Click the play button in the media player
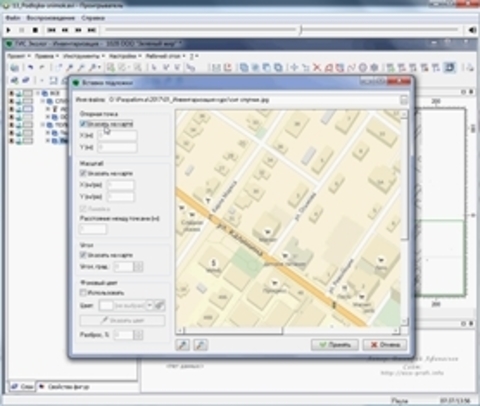 point(9,30)
